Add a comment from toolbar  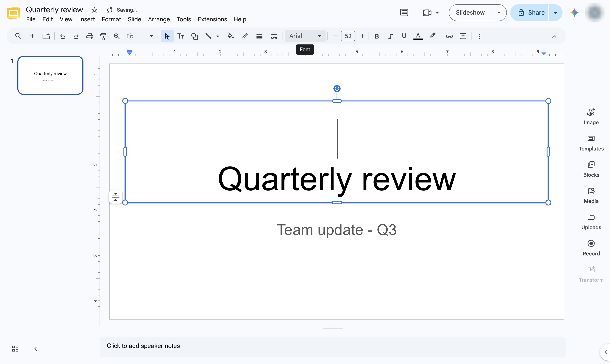tap(463, 36)
